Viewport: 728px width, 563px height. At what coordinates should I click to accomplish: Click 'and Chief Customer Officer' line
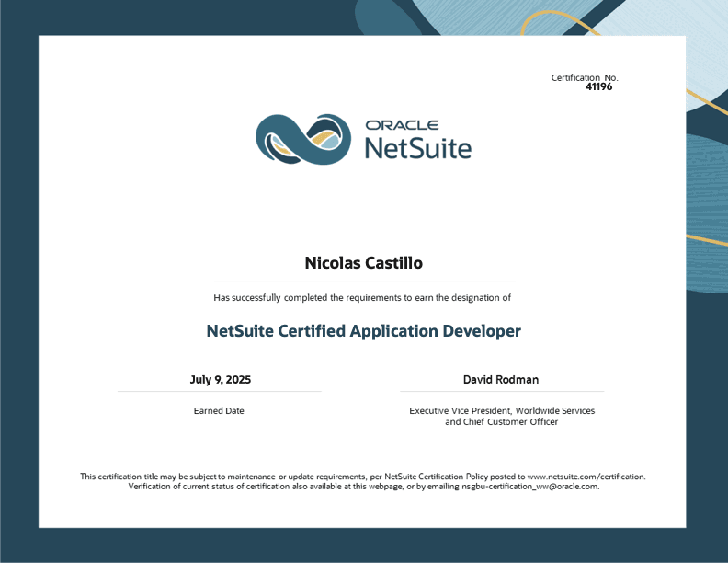pyautogui.click(x=502, y=421)
